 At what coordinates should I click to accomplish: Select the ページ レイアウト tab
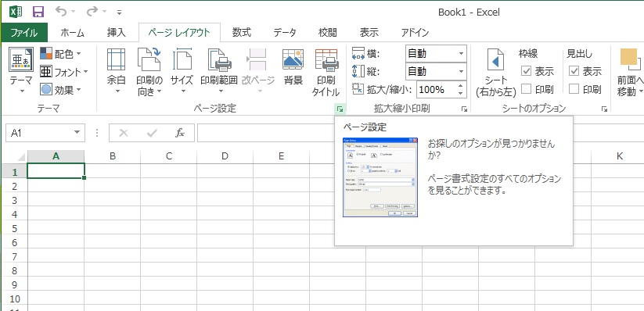click(x=179, y=33)
